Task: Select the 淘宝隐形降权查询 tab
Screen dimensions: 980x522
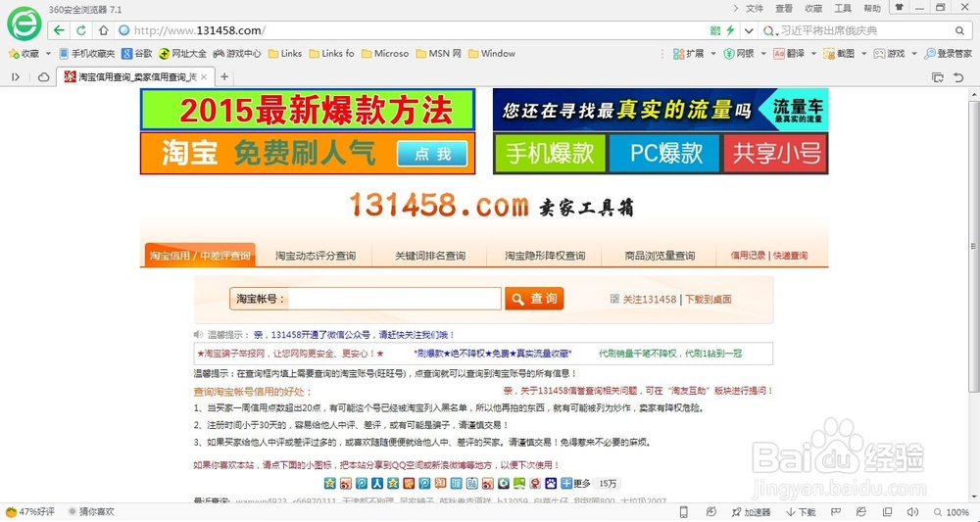Action: click(x=545, y=256)
